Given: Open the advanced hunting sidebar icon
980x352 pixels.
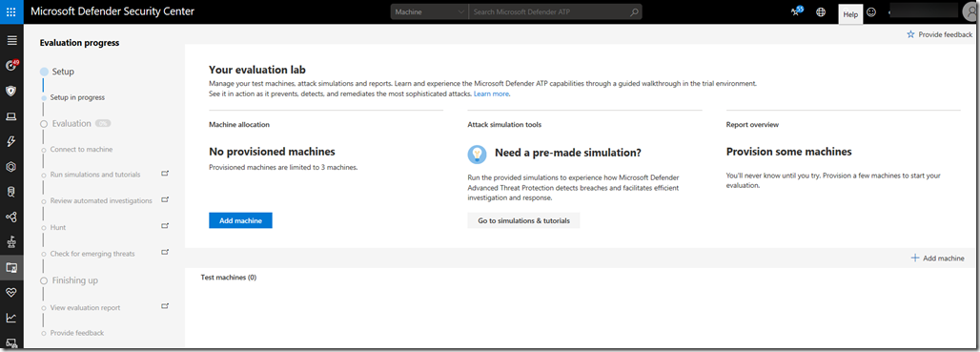Looking at the screenshot, I should [11, 192].
